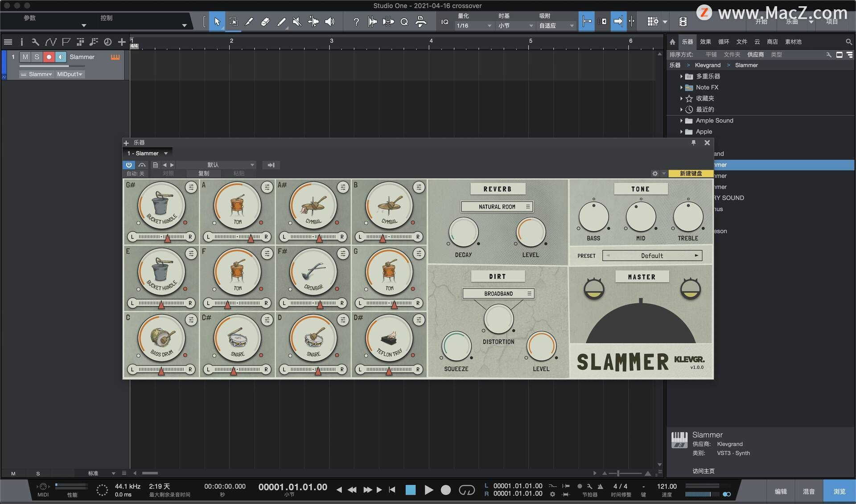856x504 pixels.
Task: Click next preset arrow beside Default
Action: click(696, 256)
